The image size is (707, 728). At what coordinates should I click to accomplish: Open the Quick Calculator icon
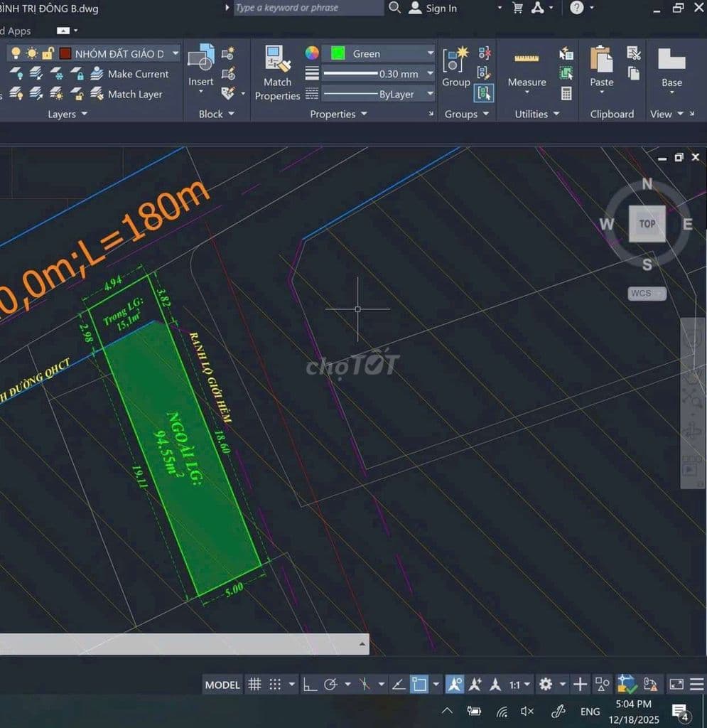566,93
